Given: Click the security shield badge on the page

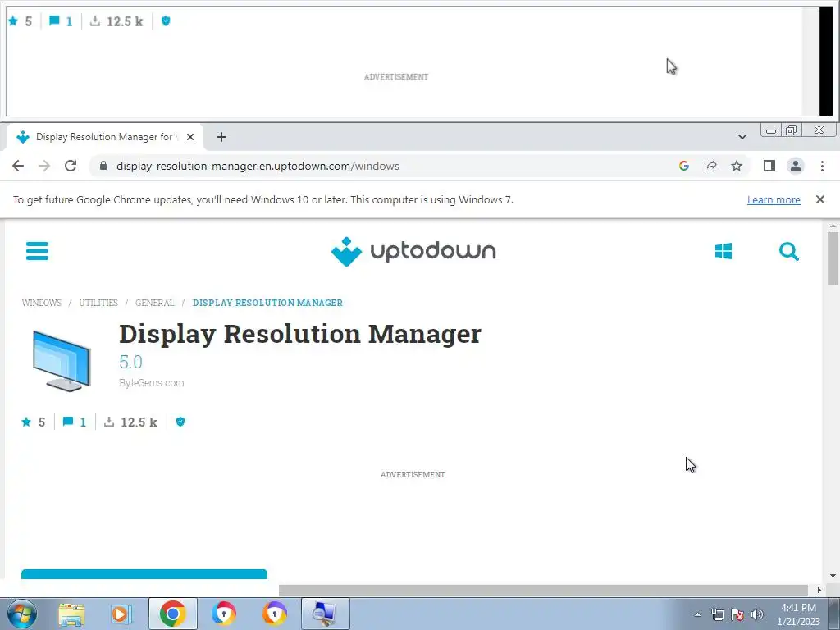Looking at the screenshot, I should [180, 422].
